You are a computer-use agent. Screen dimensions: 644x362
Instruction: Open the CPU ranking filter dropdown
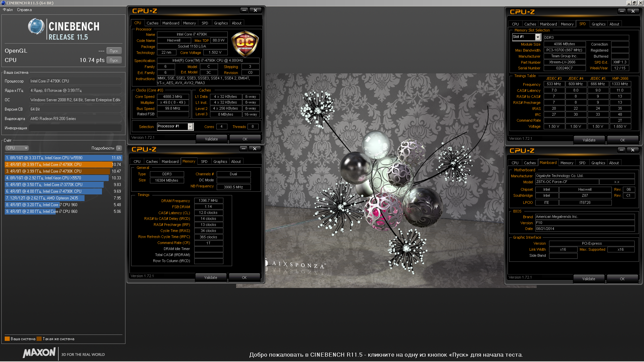pos(17,148)
